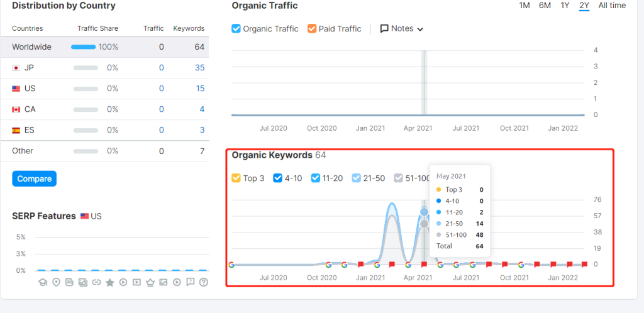Click the link chain SERP feature icon
The width and height of the screenshot is (644, 313).
(96, 282)
